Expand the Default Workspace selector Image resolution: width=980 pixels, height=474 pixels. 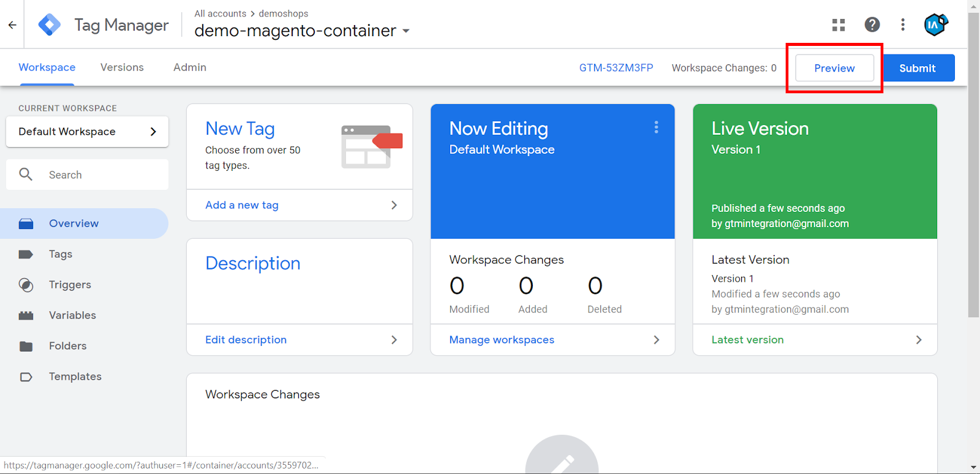coord(87,132)
